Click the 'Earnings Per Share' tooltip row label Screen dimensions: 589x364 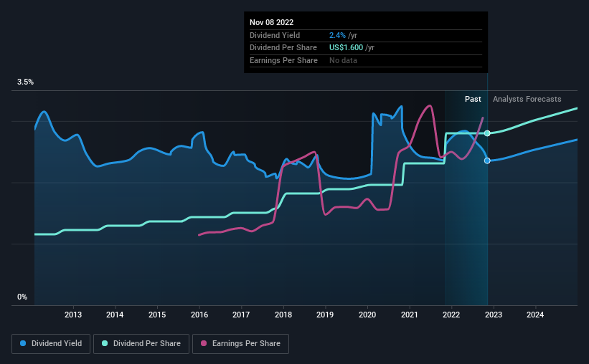click(283, 60)
